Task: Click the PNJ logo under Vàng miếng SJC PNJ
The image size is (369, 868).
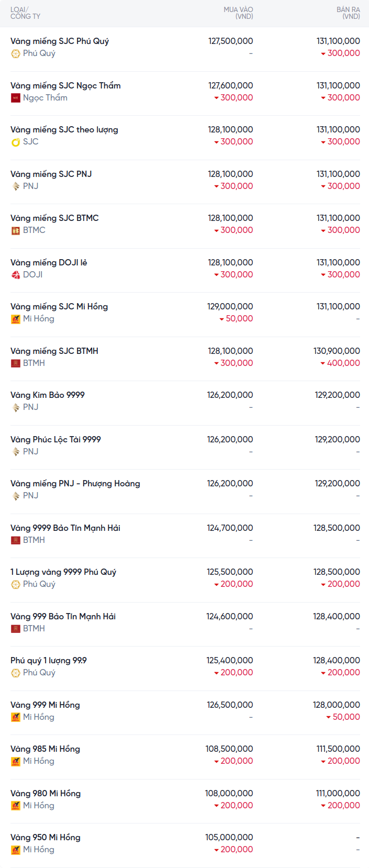Action: pos(16,186)
